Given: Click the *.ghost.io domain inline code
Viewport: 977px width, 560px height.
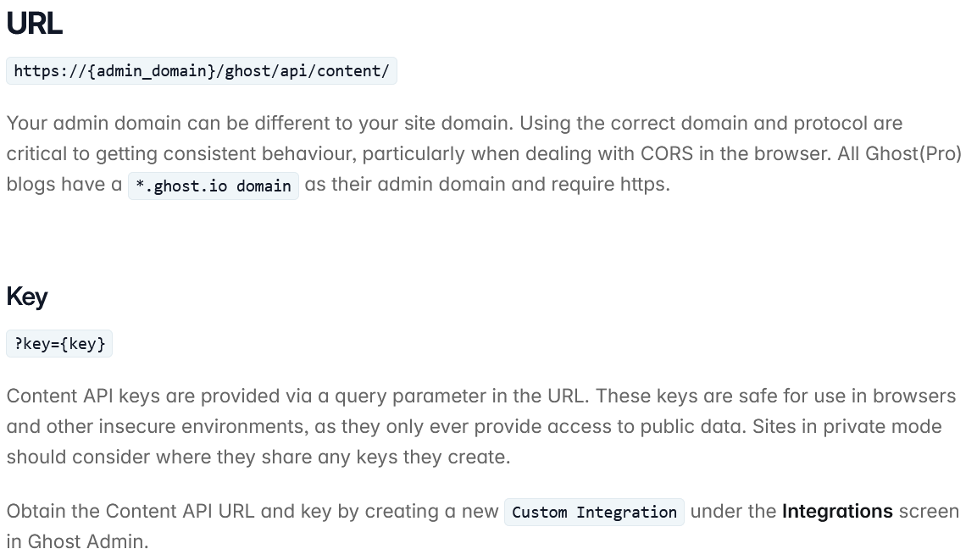Looking at the screenshot, I should 213,186.
